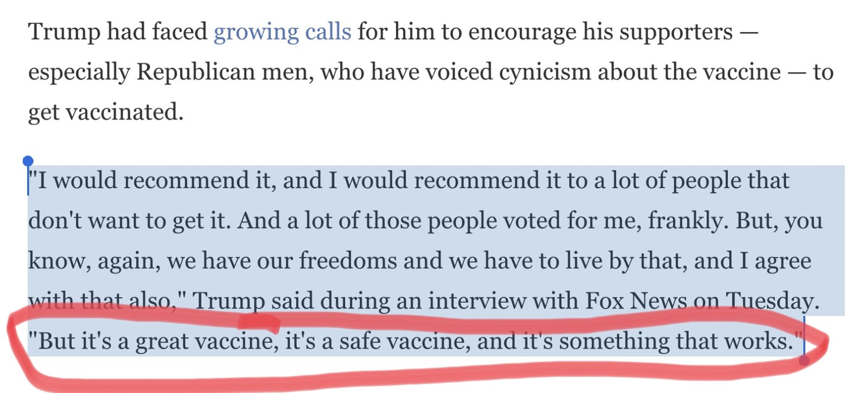Screen dimensions: 868x393
Task: Tap the selection end handle after "works."
Action: tap(804, 359)
